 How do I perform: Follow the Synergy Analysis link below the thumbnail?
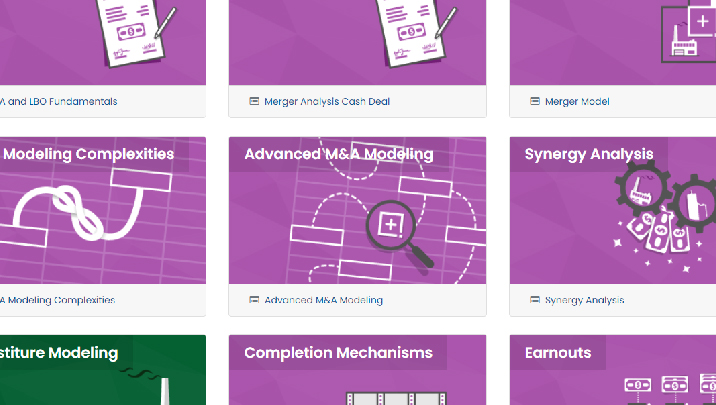pos(584,300)
